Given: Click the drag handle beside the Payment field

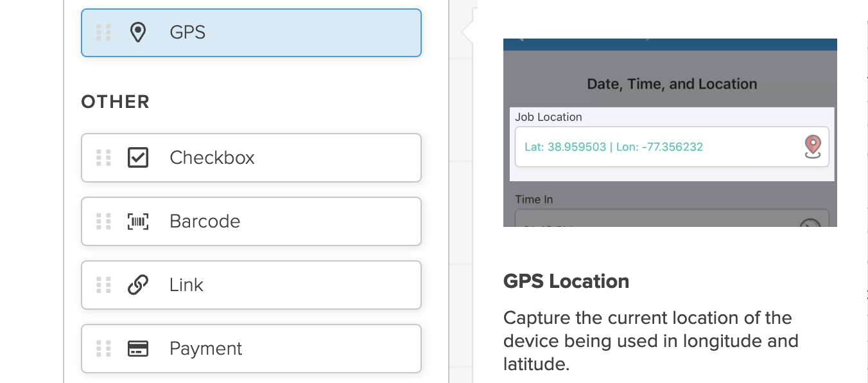Looking at the screenshot, I should (103, 348).
